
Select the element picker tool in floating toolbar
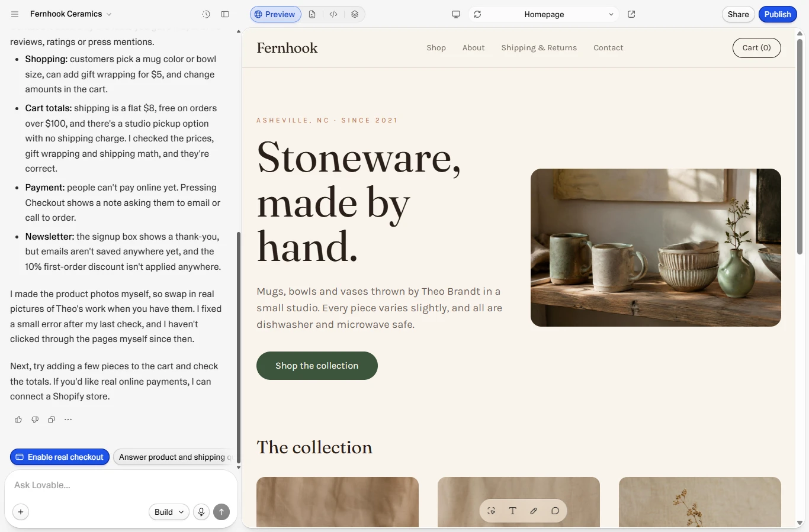[x=492, y=511]
